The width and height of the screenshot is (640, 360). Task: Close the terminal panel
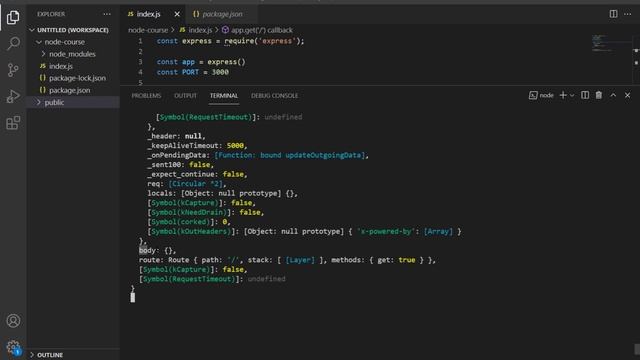tap(627, 95)
